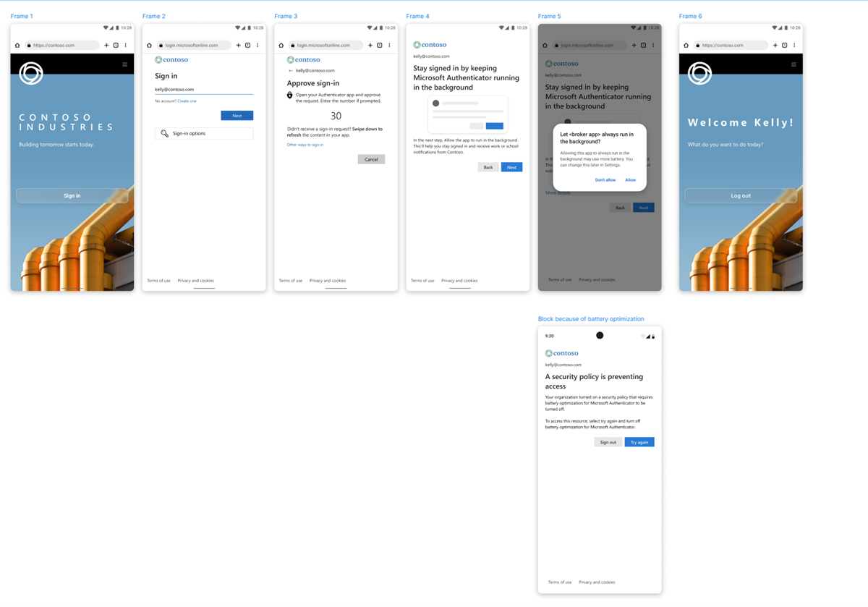Click Privacy and cookies in Frame 4

click(x=459, y=281)
